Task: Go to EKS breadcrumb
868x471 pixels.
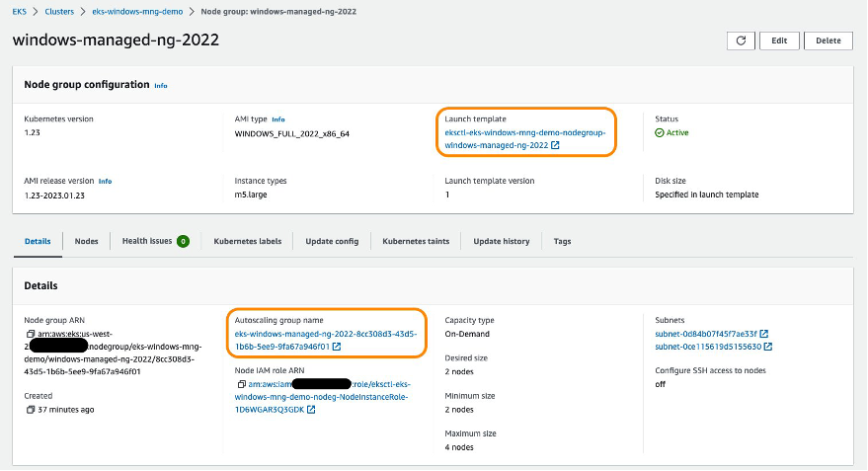Action: tap(20, 12)
